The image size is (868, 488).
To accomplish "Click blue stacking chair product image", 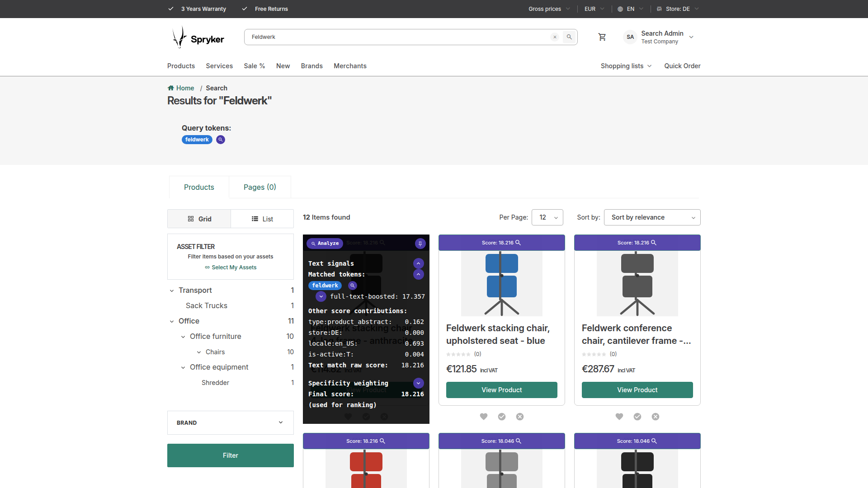I will pyautogui.click(x=502, y=284).
